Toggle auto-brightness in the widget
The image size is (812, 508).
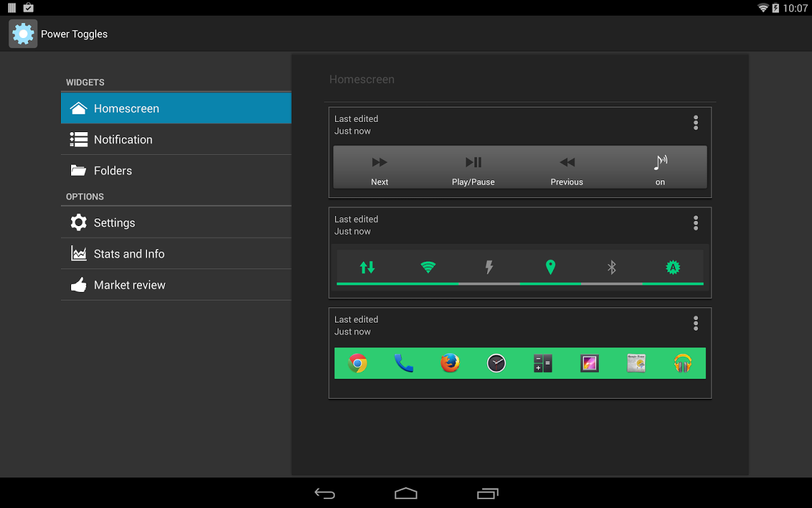672,268
